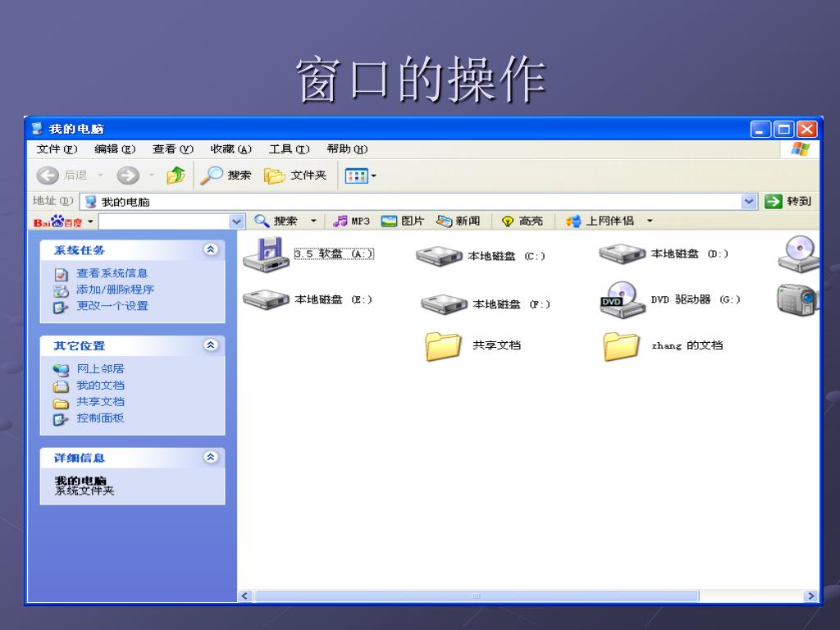Close the 我的电脑 window
This screenshot has width=840, height=630.
[x=807, y=129]
